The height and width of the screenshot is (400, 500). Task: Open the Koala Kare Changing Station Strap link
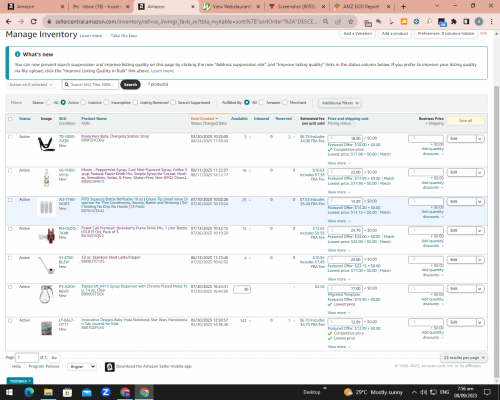click(x=115, y=136)
